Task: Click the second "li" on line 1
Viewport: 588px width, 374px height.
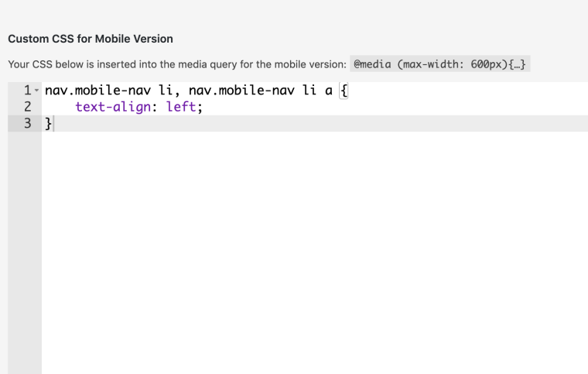Action: coord(309,91)
